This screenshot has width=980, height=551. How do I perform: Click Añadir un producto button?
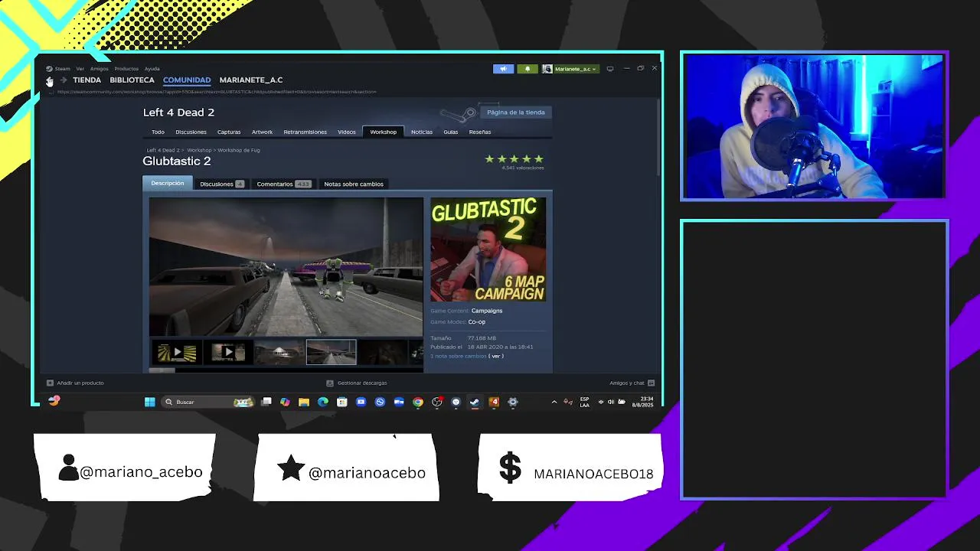(75, 383)
